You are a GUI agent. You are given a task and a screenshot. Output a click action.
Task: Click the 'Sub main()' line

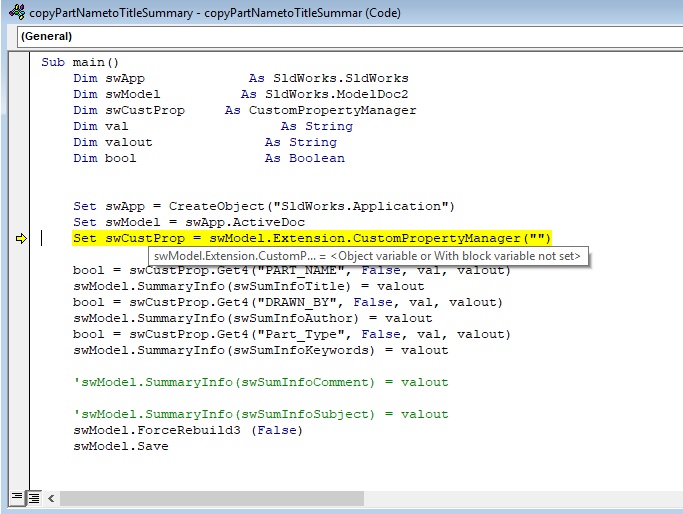pos(80,62)
